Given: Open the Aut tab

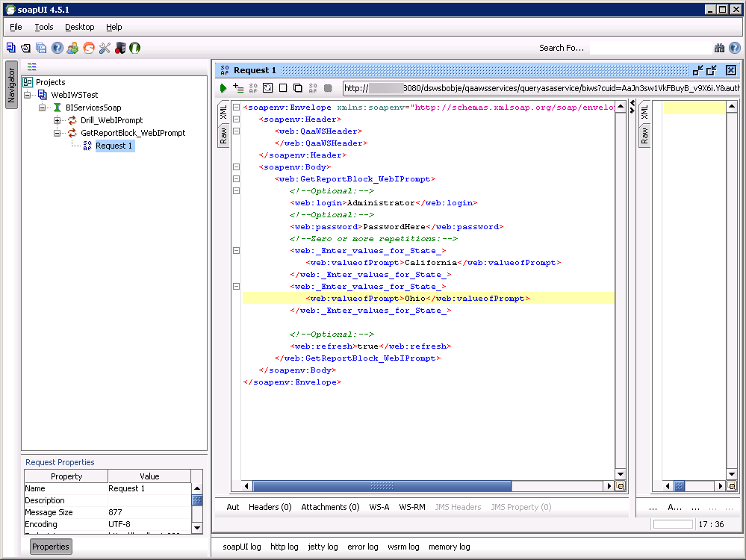Looking at the screenshot, I should coord(233,507).
